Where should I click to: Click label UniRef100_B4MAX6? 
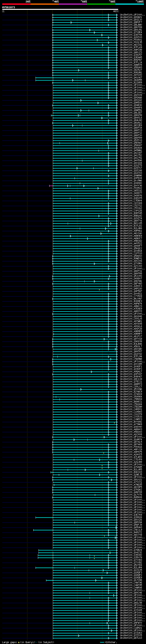point(131,497)
